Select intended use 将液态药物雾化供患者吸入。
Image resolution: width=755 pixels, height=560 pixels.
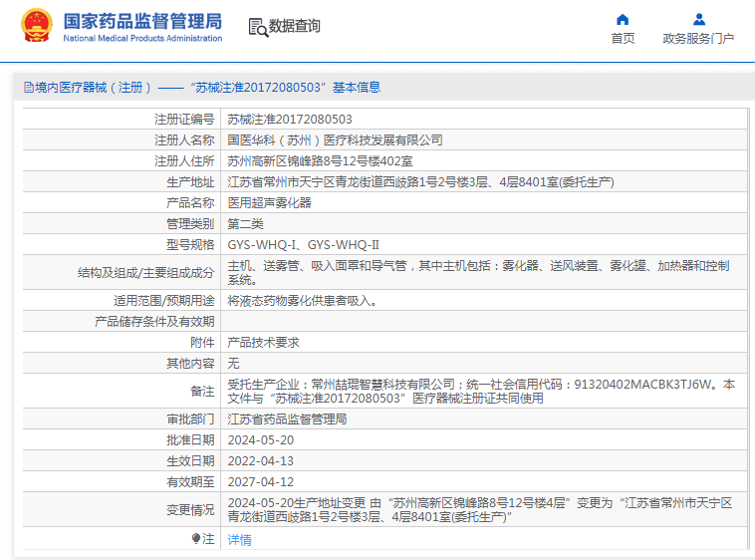click(303, 301)
